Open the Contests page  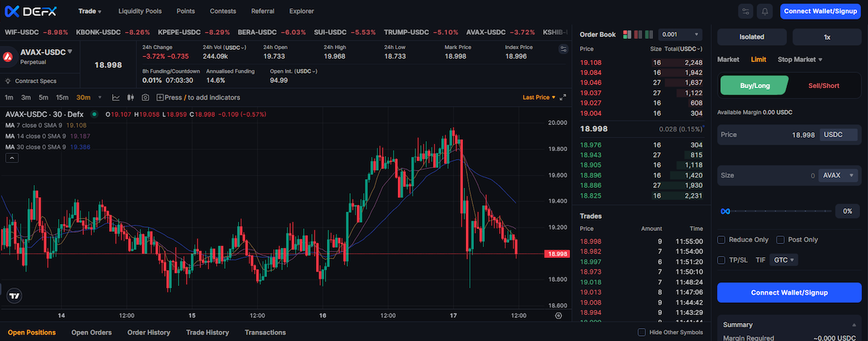point(223,12)
